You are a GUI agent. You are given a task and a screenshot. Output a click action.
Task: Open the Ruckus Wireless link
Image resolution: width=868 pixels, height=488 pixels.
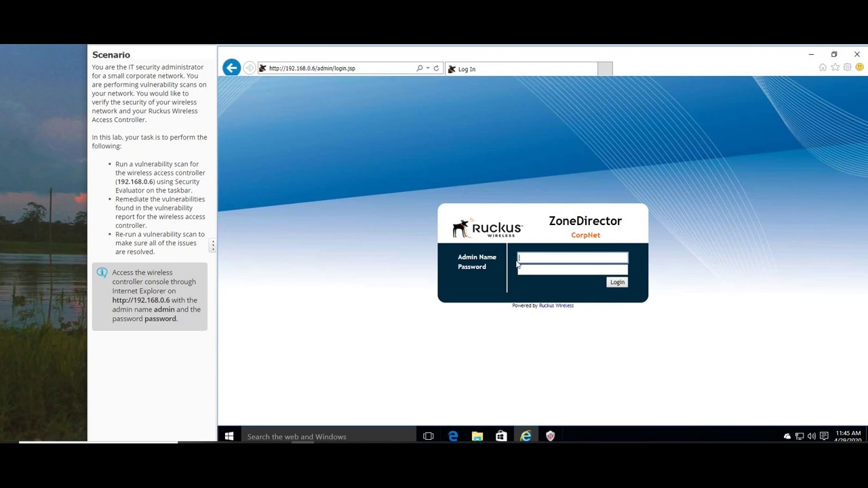(x=556, y=306)
